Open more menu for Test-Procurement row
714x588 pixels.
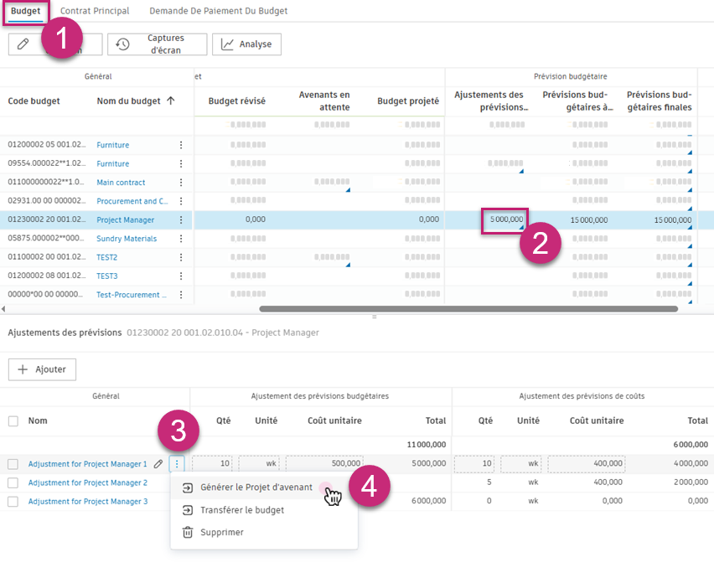pyautogui.click(x=181, y=295)
